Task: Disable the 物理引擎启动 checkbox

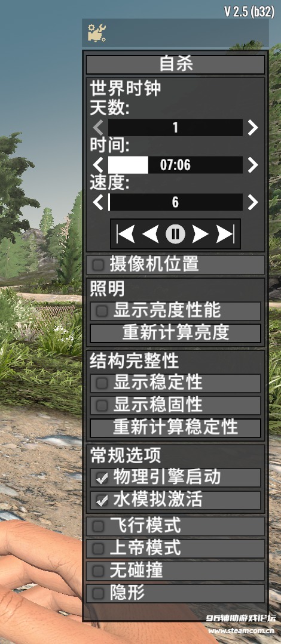Action: tap(101, 477)
